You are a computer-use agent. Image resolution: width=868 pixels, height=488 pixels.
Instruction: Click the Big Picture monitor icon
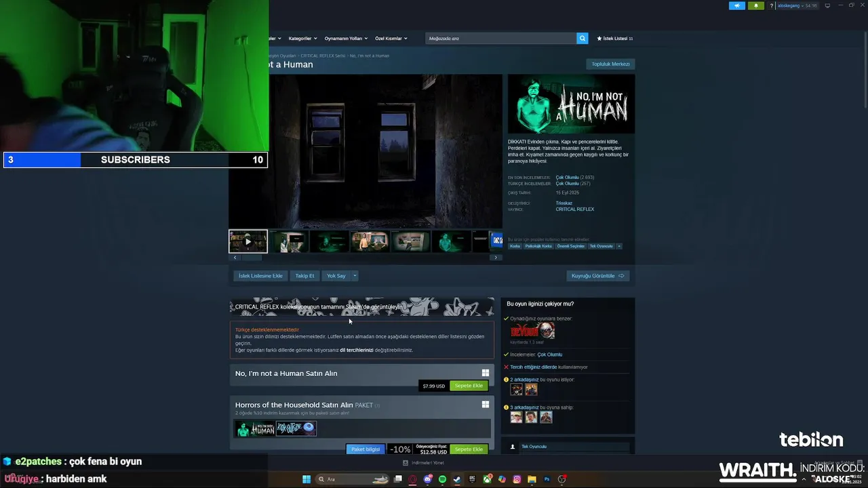click(827, 5)
